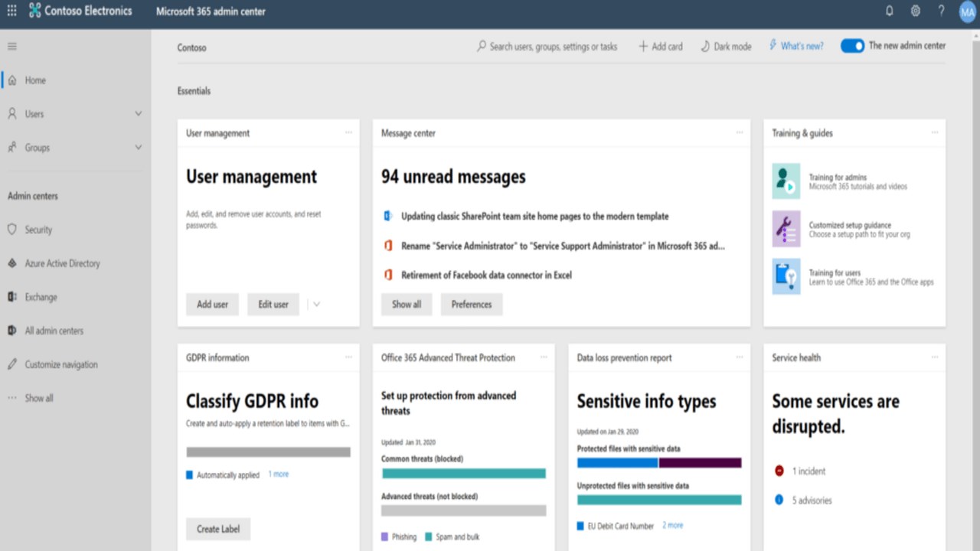
Task: Open GDPR information card more options
Action: pyautogui.click(x=349, y=357)
